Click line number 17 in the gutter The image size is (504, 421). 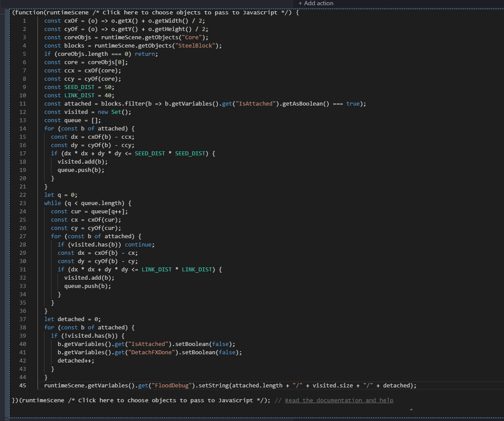(x=23, y=154)
